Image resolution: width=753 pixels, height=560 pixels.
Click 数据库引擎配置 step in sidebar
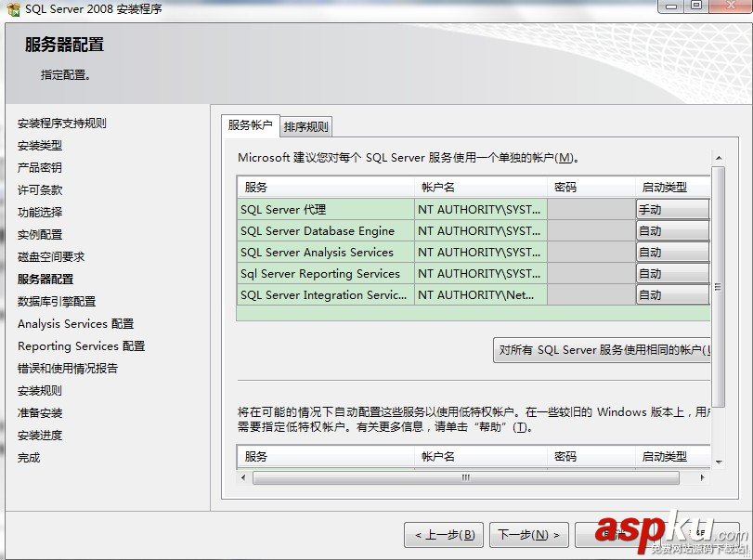click(x=57, y=302)
